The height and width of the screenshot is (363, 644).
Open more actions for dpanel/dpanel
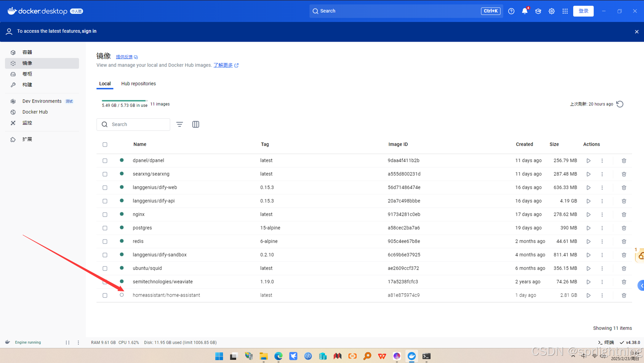pyautogui.click(x=602, y=161)
